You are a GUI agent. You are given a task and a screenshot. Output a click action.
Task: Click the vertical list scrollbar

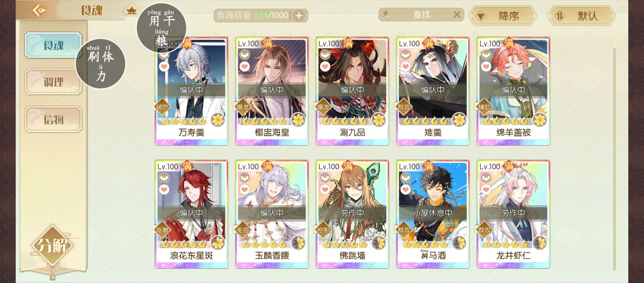click(x=614, y=155)
